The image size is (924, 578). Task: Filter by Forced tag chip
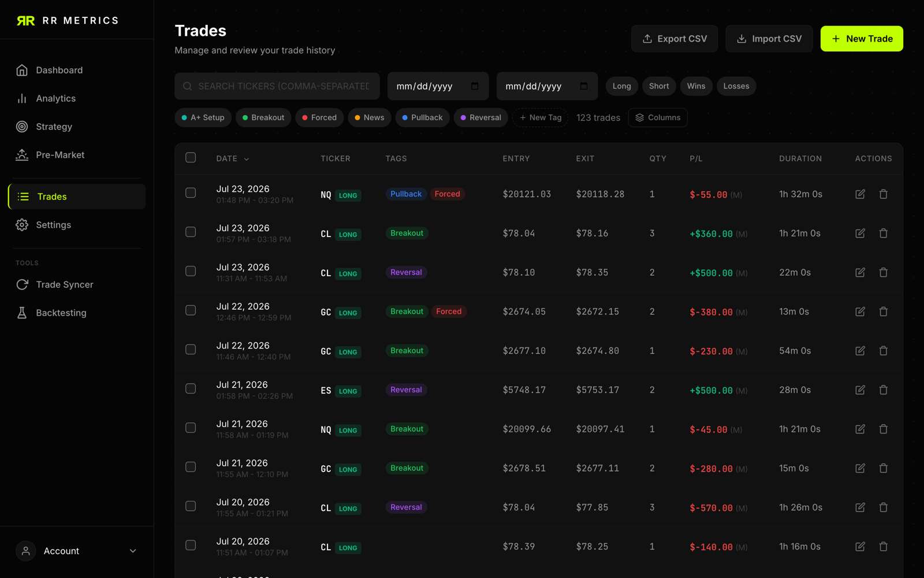(x=319, y=117)
